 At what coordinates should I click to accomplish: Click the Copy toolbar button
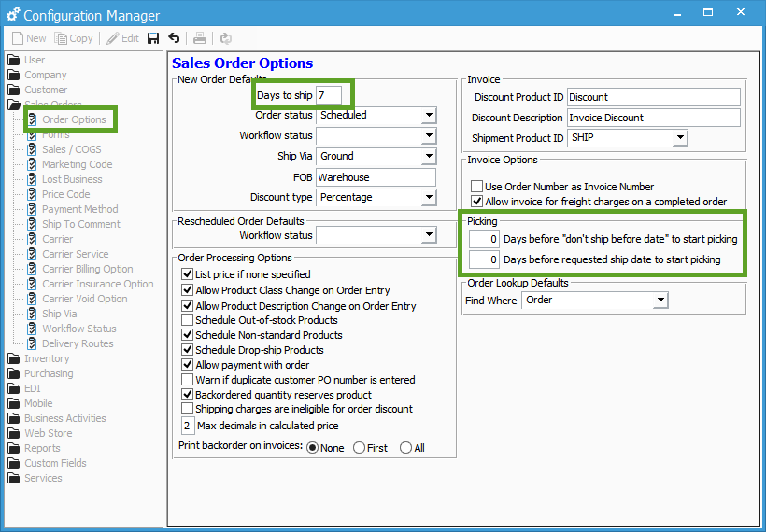74,38
